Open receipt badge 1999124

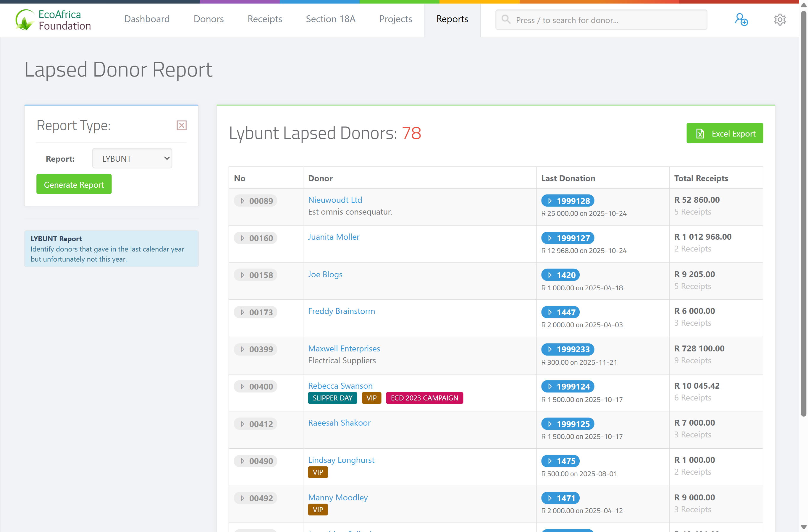coord(568,387)
